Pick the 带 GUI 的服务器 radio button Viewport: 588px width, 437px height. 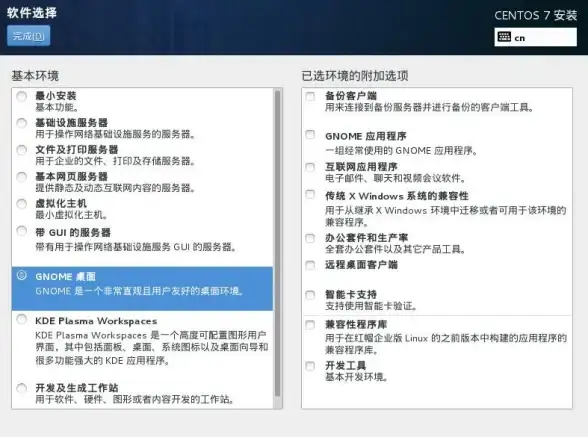coord(22,231)
